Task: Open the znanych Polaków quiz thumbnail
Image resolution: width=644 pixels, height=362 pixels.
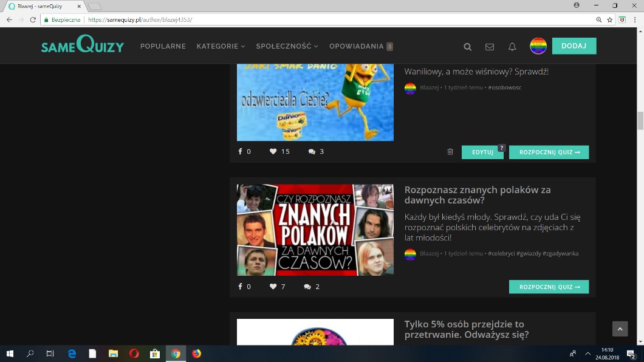Action: (315, 230)
